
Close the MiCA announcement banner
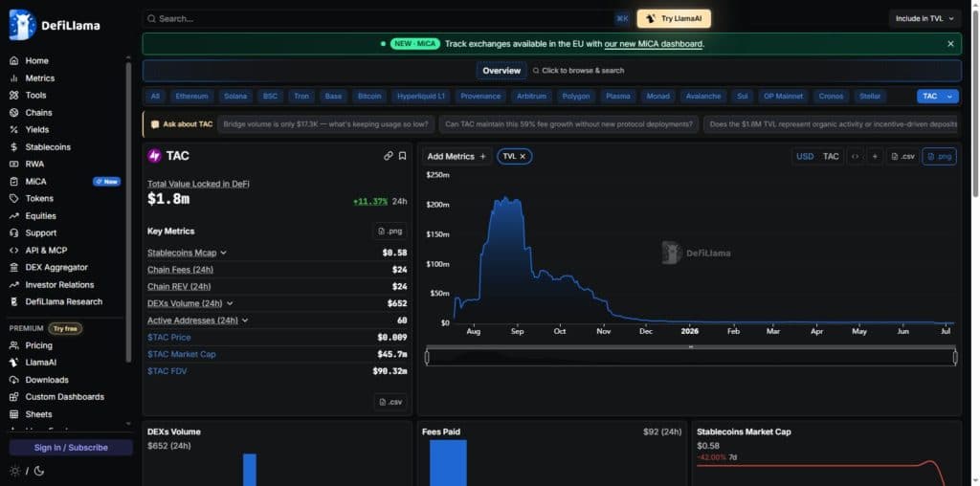(x=950, y=44)
